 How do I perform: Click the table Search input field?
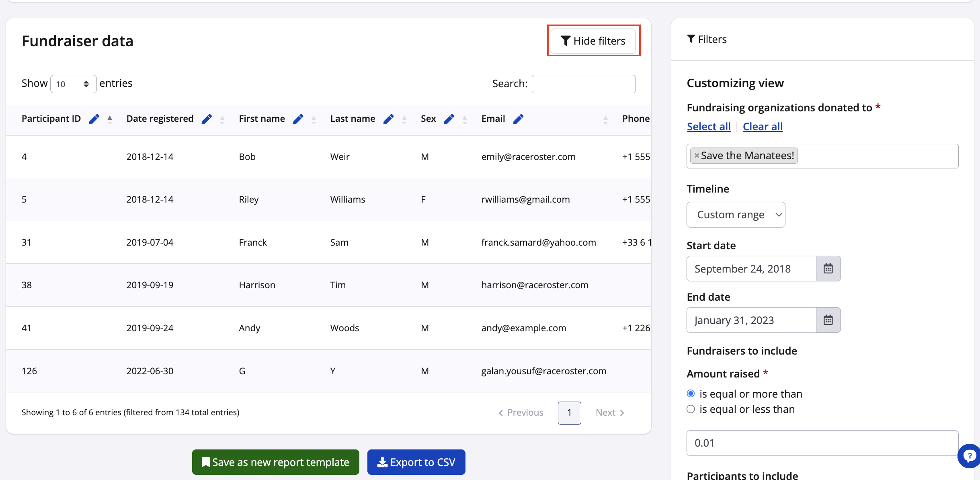583,84
